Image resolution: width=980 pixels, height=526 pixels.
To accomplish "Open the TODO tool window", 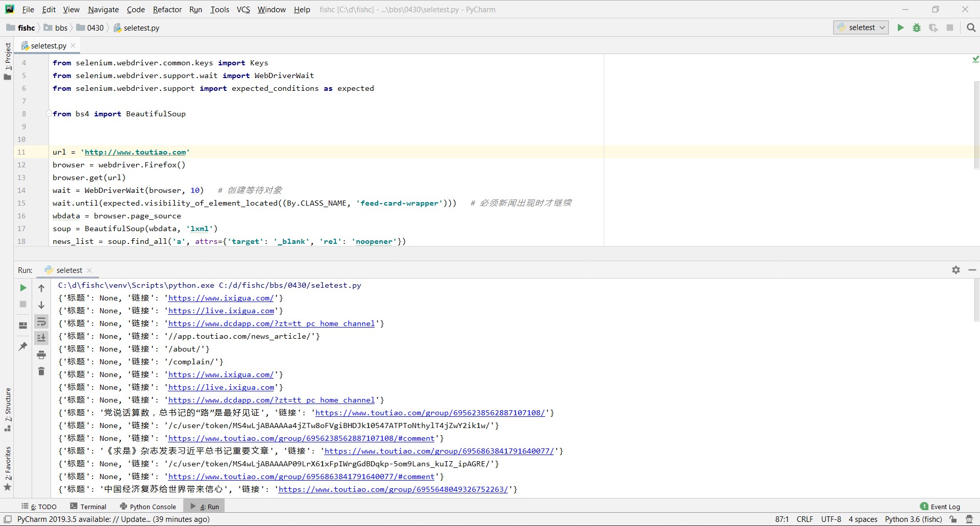I will pyautogui.click(x=39, y=507).
